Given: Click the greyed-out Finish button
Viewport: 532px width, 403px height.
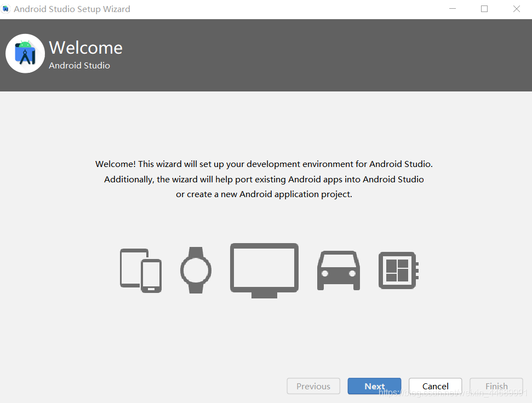Looking at the screenshot, I should coord(496,386).
